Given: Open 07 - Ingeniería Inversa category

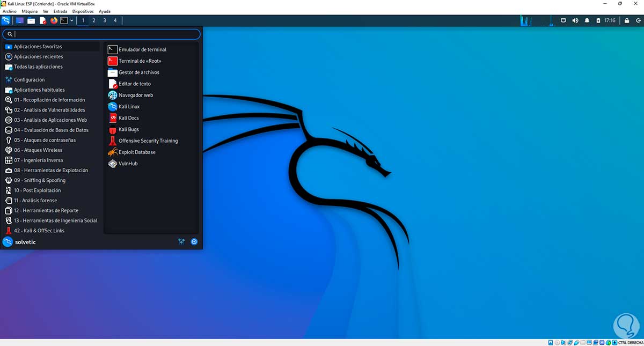Looking at the screenshot, I should 52,160.
